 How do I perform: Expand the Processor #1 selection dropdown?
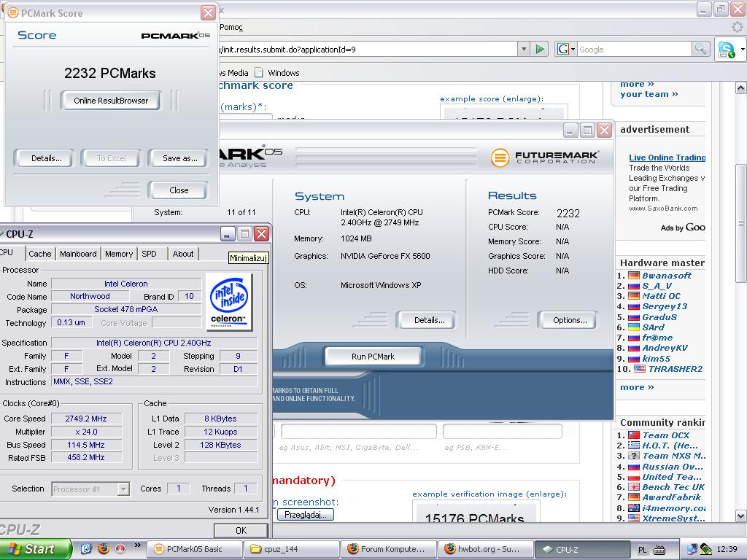[123, 489]
